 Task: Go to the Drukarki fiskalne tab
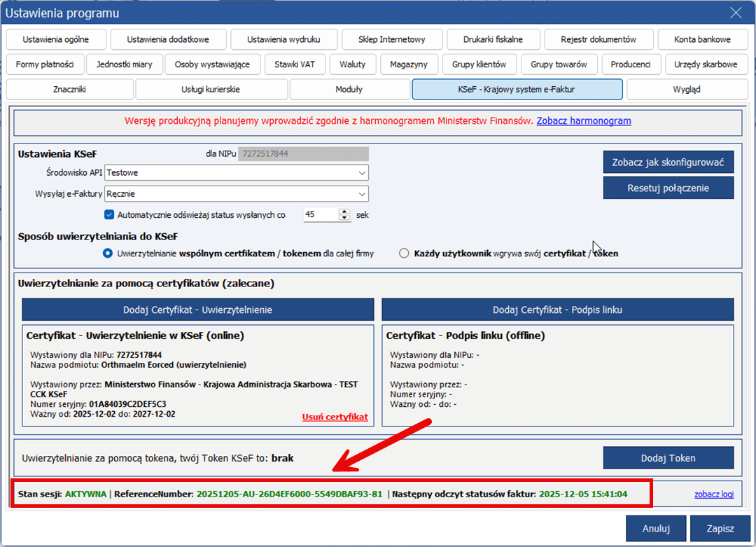click(x=493, y=39)
